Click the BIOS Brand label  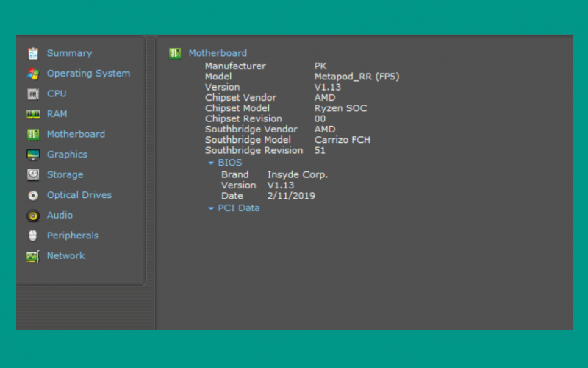click(234, 174)
